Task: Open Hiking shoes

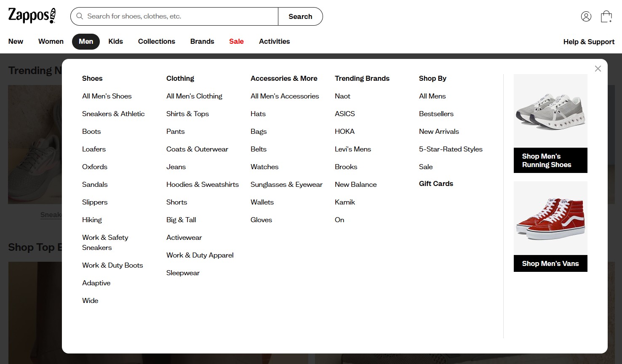Action: pyautogui.click(x=92, y=220)
